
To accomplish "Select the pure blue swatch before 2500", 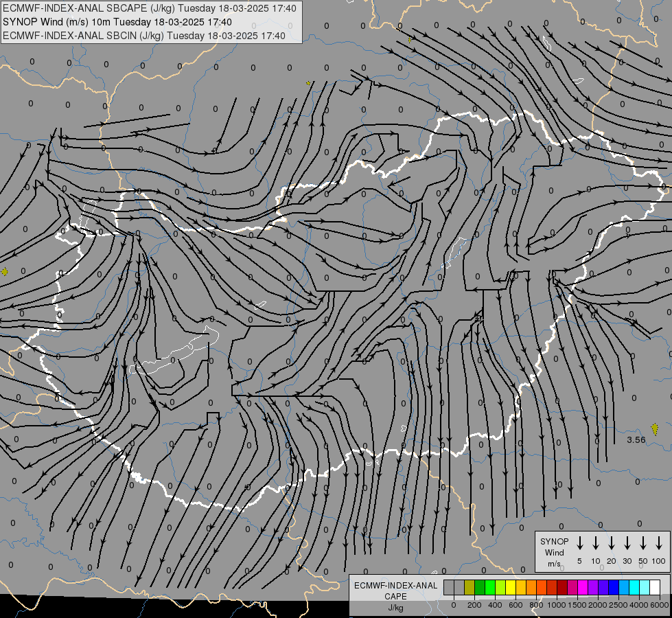I will (x=613, y=587).
